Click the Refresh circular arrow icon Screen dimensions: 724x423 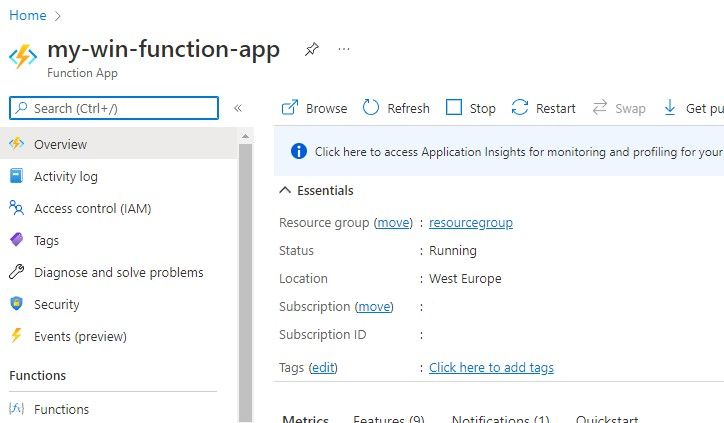(371, 107)
